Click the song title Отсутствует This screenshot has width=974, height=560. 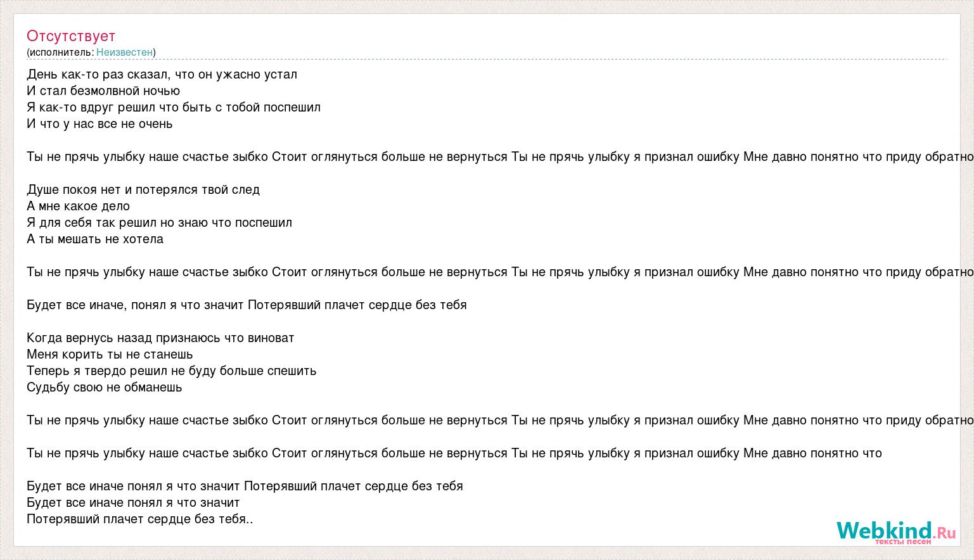[71, 35]
